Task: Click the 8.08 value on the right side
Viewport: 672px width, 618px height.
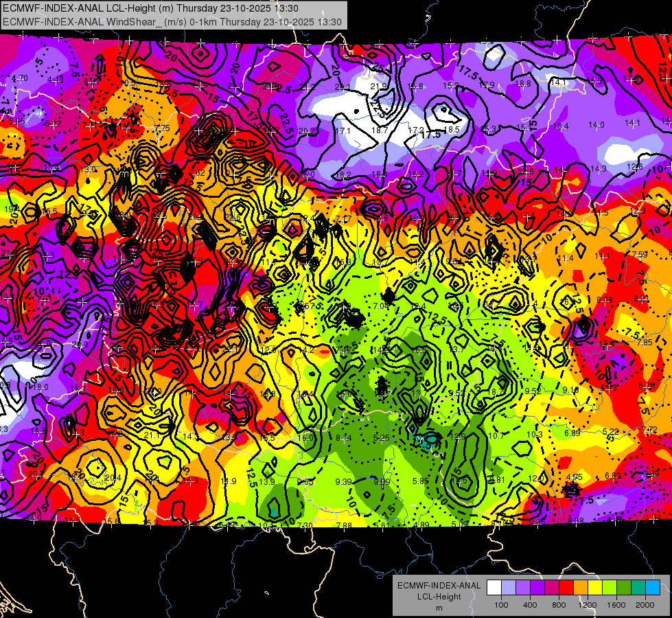Action: [x=605, y=300]
